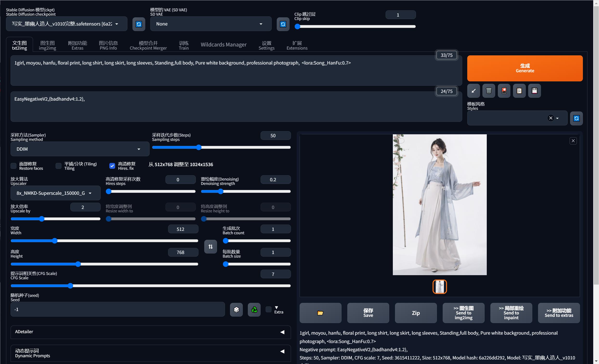Open the SD VAE dropdown showing None
Viewport: 599px width, 364px height.
click(x=211, y=24)
